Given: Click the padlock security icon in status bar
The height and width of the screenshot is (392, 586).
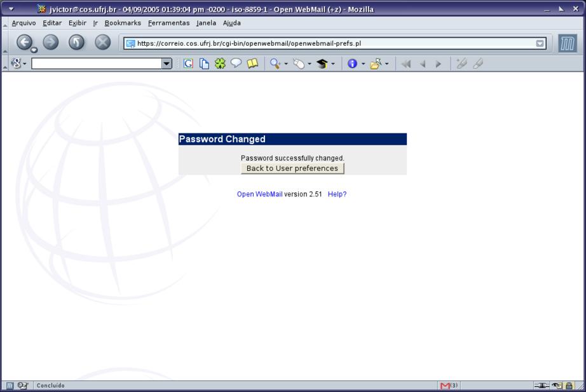Looking at the screenshot, I should 569,386.
